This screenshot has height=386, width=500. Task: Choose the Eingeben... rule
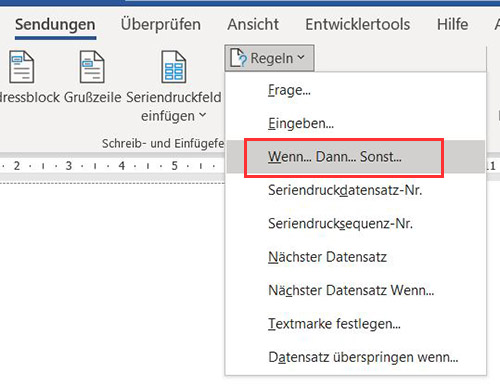(356, 123)
